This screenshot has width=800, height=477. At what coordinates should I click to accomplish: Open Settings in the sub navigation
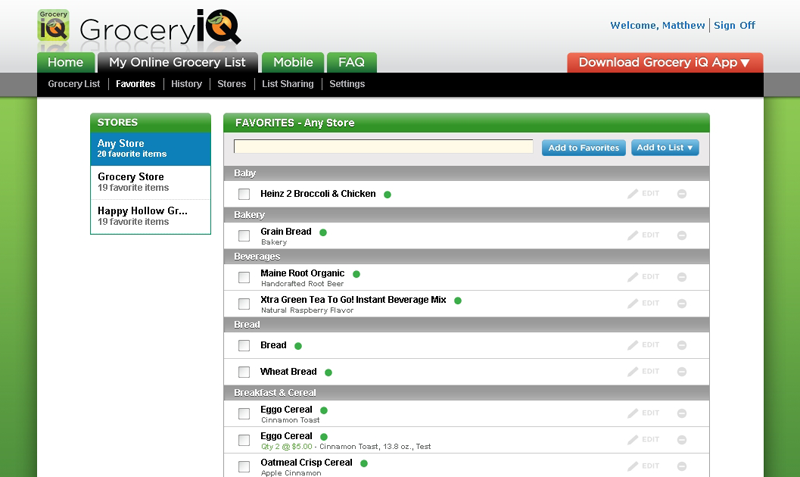[x=347, y=84]
